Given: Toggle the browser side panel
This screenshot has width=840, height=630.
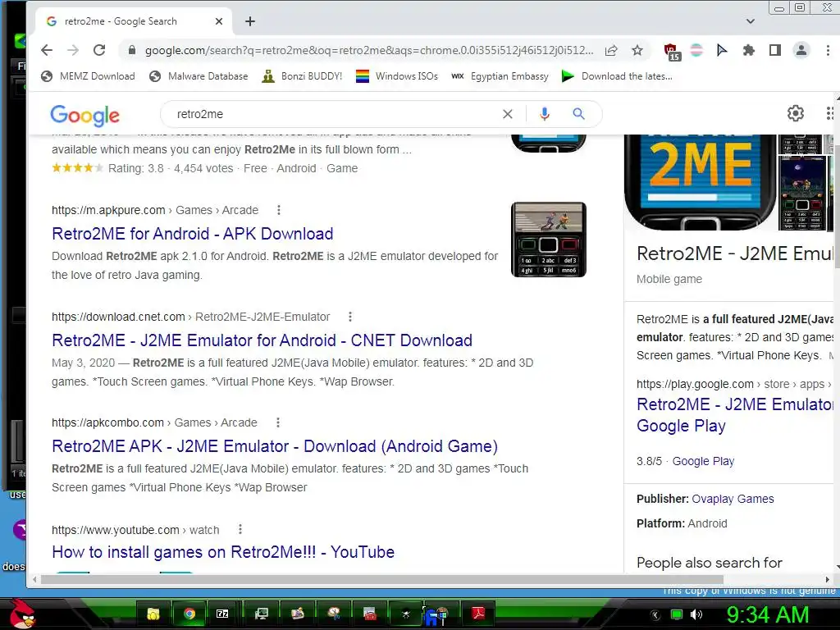Looking at the screenshot, I should point(774,50).
